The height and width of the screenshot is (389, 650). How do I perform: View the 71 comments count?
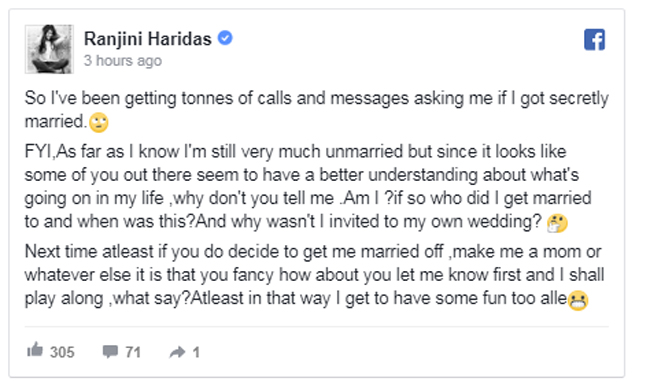coord(133,352)
